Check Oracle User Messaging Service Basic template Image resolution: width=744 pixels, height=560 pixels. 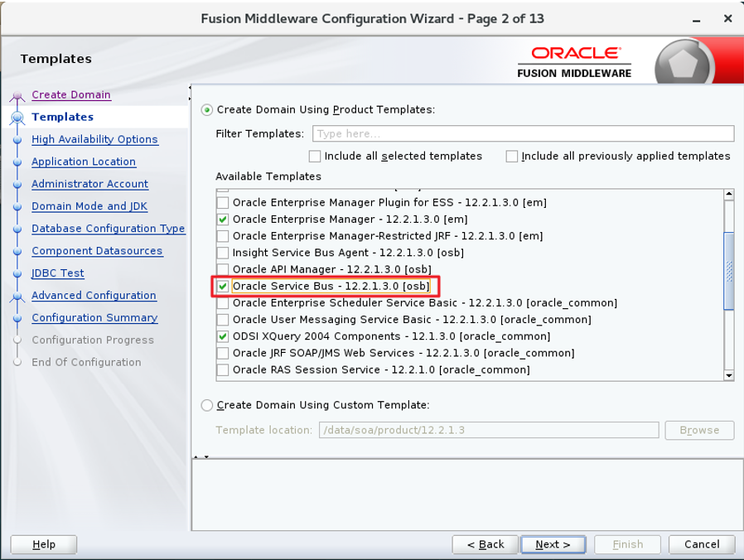click(x=223, y=320)
